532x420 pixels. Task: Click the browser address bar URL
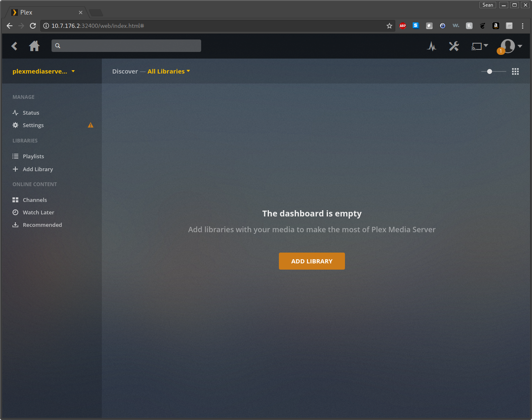click(x=98, y=26)
